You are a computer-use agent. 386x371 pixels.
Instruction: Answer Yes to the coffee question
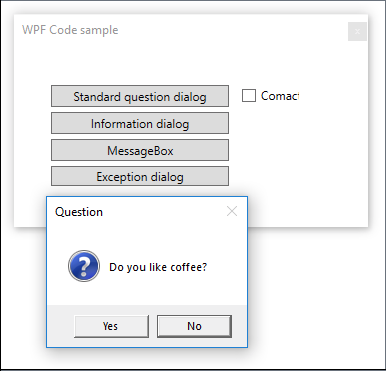point(111,326)
